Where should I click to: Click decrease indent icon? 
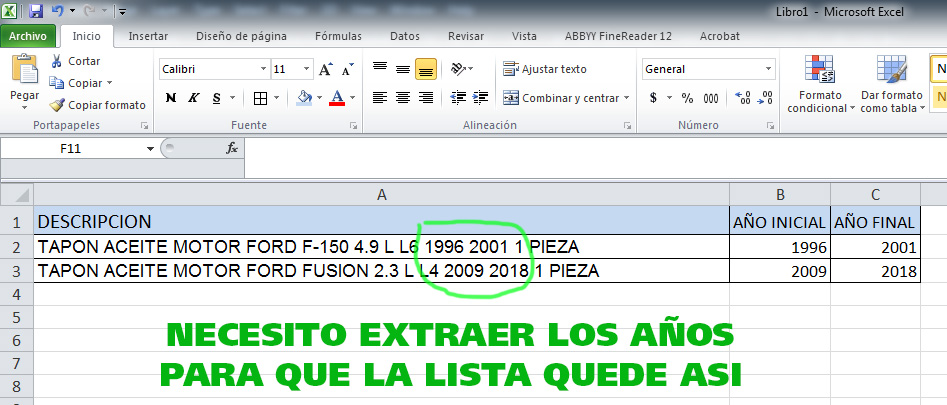coord(458,98)
